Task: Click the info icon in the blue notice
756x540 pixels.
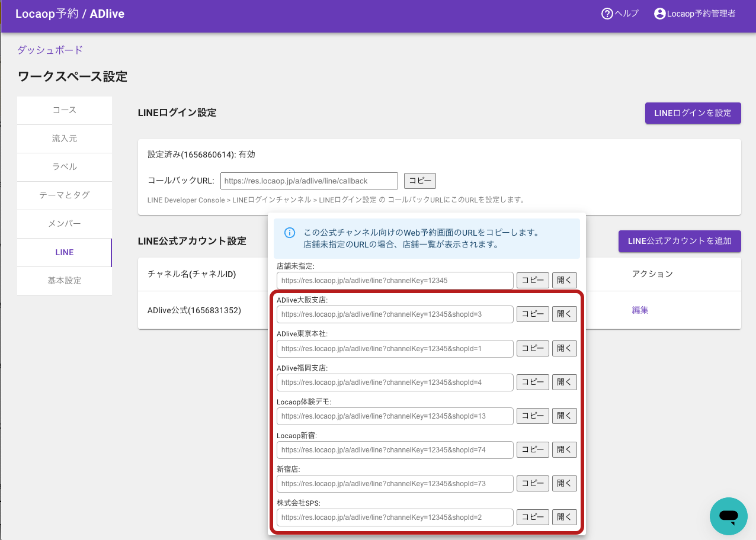Action: [x=290, y=233]
